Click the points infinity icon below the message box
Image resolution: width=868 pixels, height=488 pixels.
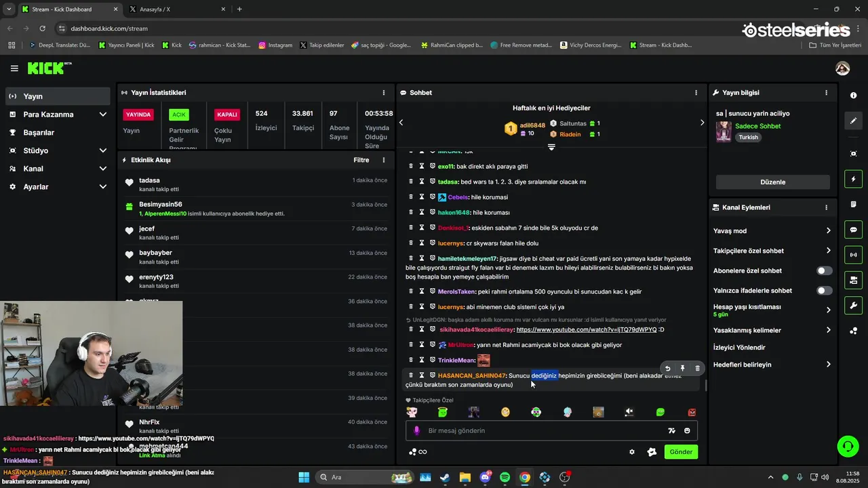point(418,452)
